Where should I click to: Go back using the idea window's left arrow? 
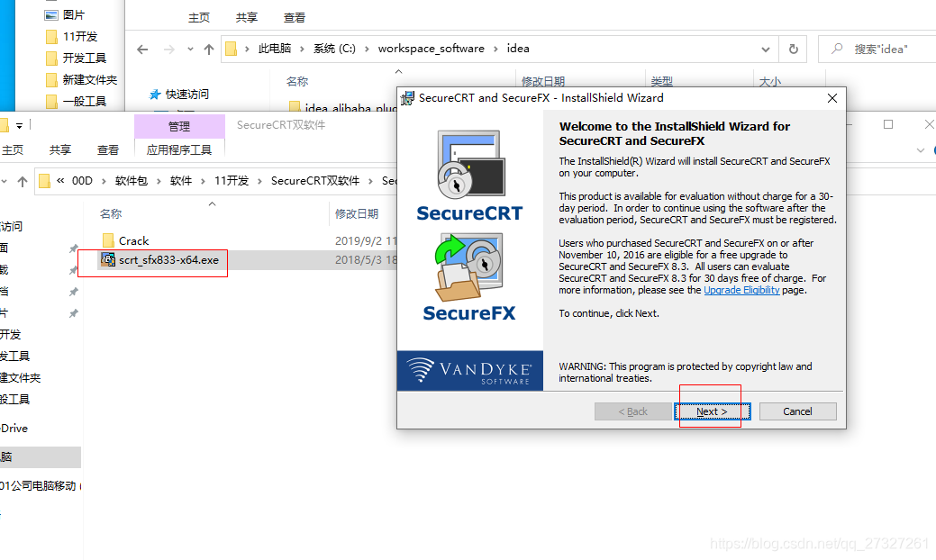click(x=142, y=50)
